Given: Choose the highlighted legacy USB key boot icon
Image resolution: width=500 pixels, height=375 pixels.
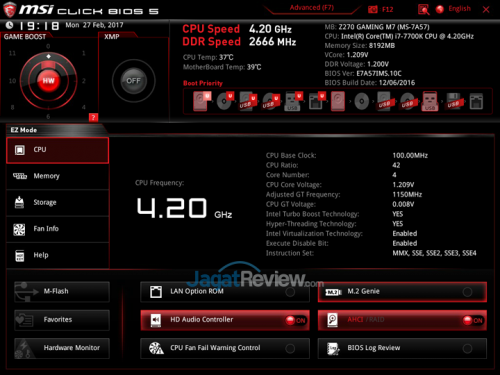Looking at the screenshot, I should tap(430, 101).
